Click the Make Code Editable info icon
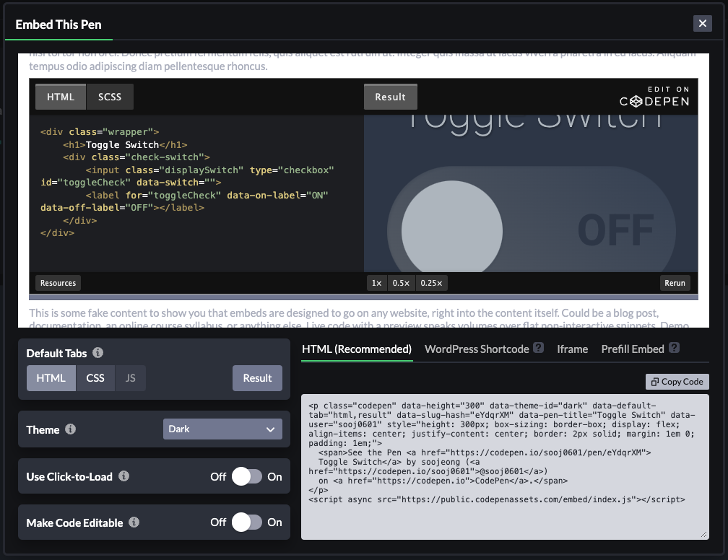The height and width of the screenshot is (560, 728). [134, 522]
